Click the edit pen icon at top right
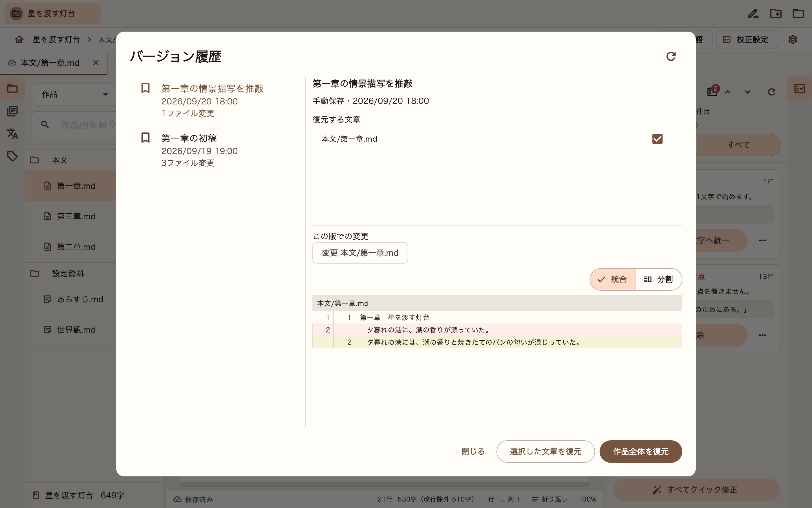 point(753,14)
